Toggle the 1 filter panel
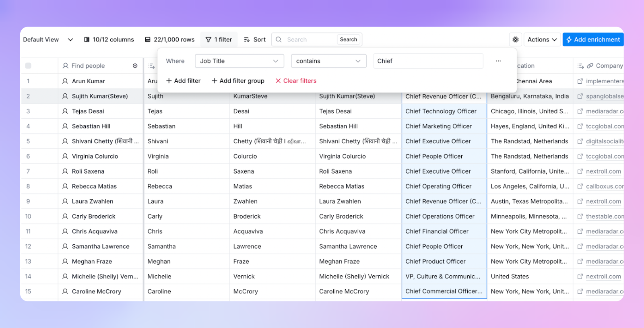 click(x=219, y=39)
